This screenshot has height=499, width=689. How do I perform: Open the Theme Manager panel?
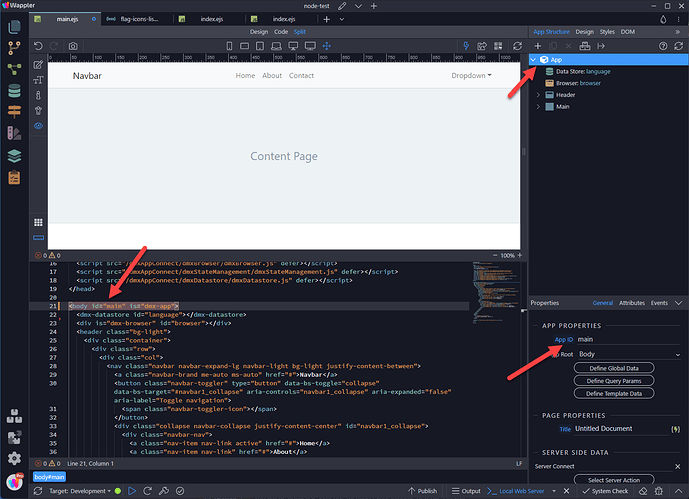[14, 133]
